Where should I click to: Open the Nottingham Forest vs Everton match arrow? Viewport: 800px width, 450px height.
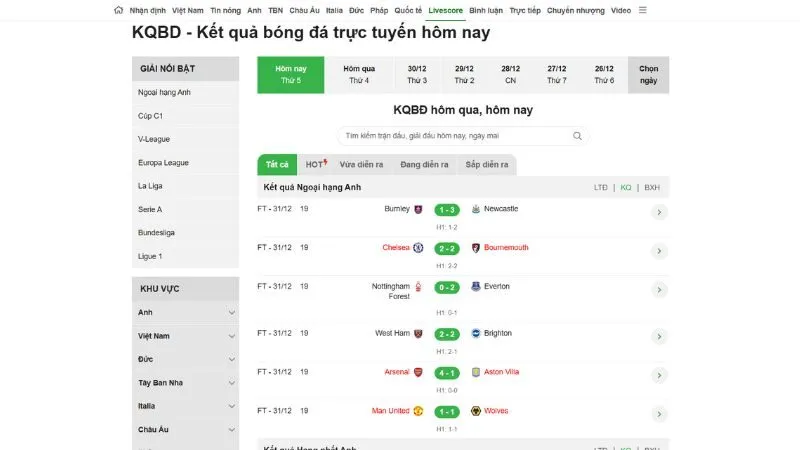(x=659, y=289)
